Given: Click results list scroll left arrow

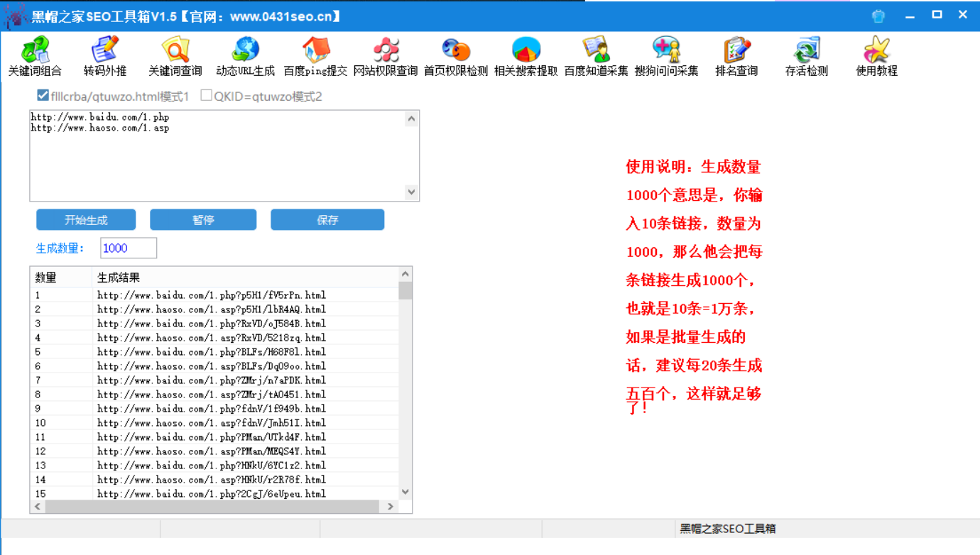Looking at the screenshot, I should [x=38, y=507].
